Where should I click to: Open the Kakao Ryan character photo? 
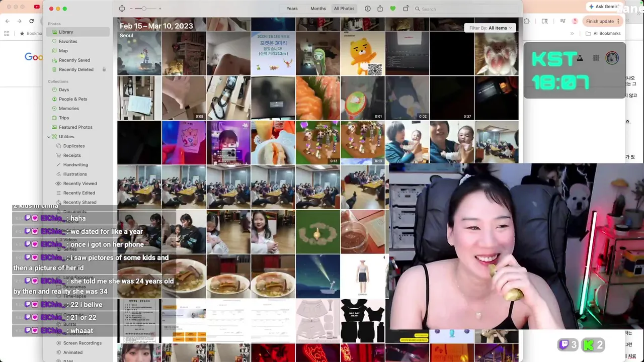coord(362,54)
